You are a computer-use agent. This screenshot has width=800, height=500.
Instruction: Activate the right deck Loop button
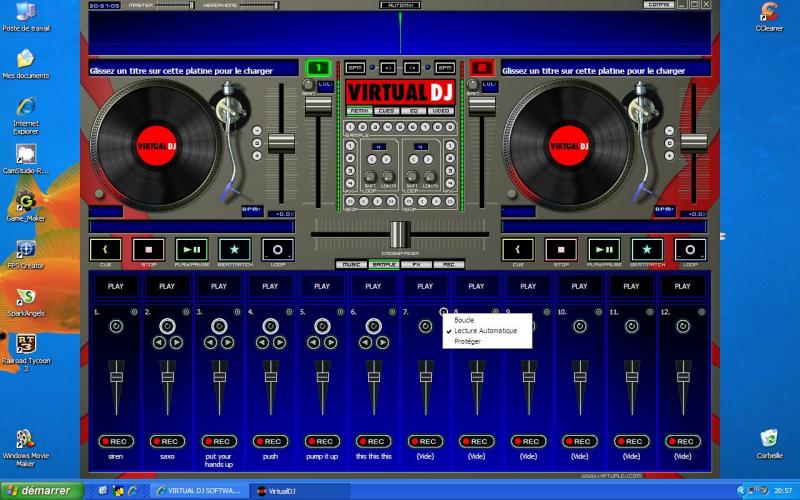(691, 249)
